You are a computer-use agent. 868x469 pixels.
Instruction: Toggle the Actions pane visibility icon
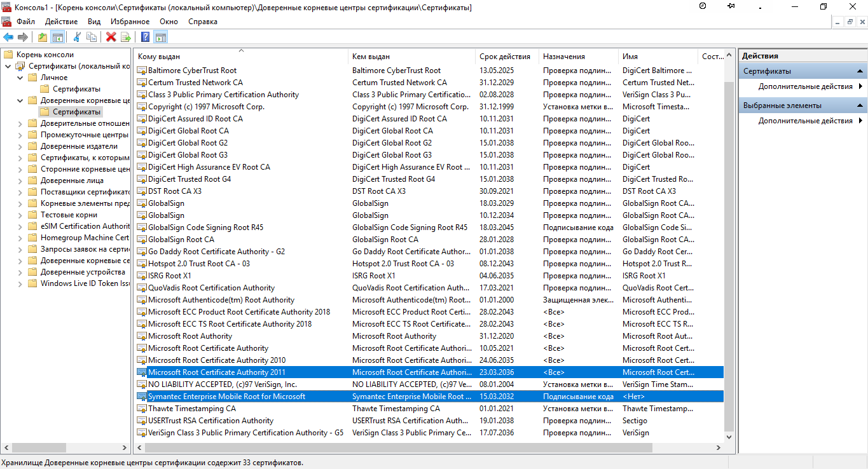[160, 36]
